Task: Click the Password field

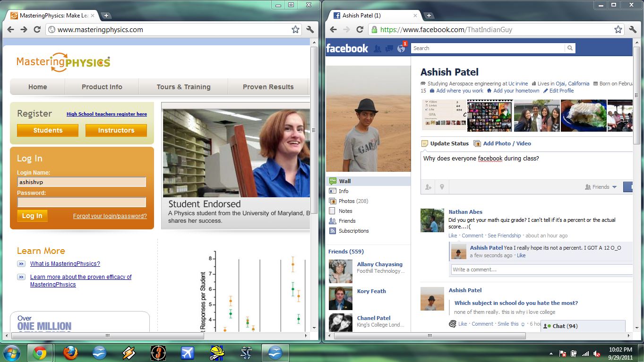Action: pos(82,202)
